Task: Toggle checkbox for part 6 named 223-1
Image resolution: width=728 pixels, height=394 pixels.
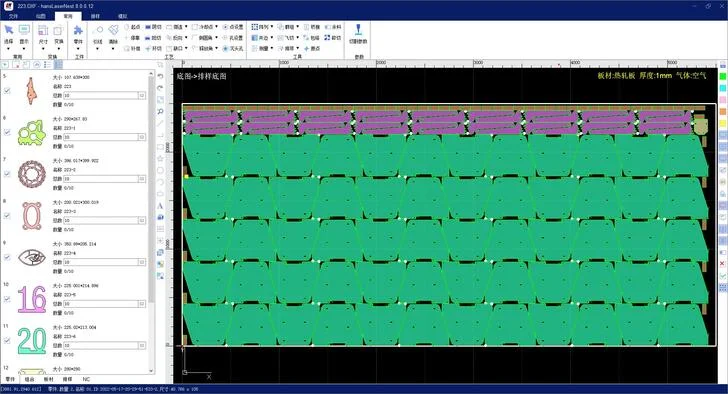Action: coord(7,132)
